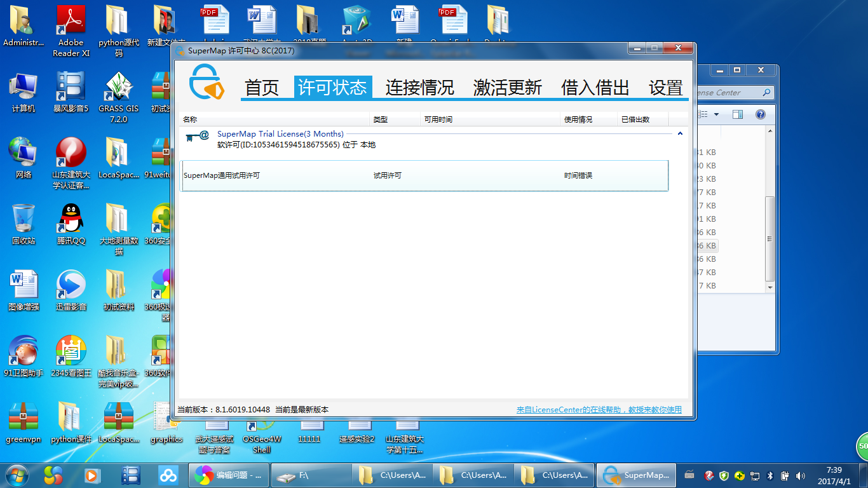Screen dimensions: 868x488
Task: Click the Baidu cloud taskbar icon
Action: click(168, 475)
